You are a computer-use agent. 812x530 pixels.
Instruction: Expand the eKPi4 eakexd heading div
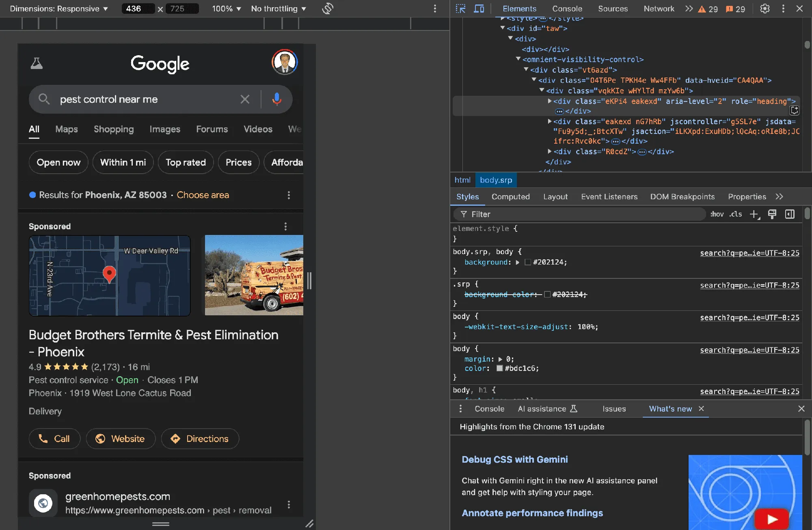point(550,101)
